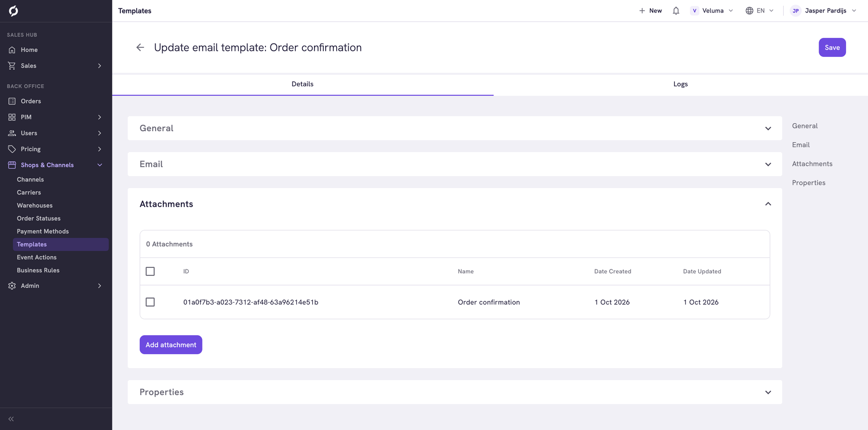Open the Veluma organization dropdown
This screenshot has height=430, width=868.
pos(712,10)
